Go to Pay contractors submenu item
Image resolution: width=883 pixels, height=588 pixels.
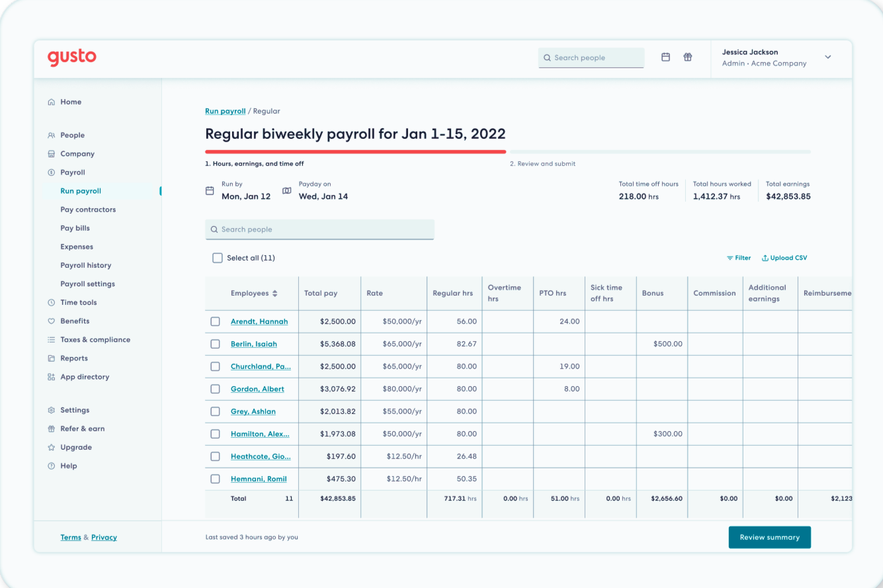pyautogui.click(x=88, y=210)
